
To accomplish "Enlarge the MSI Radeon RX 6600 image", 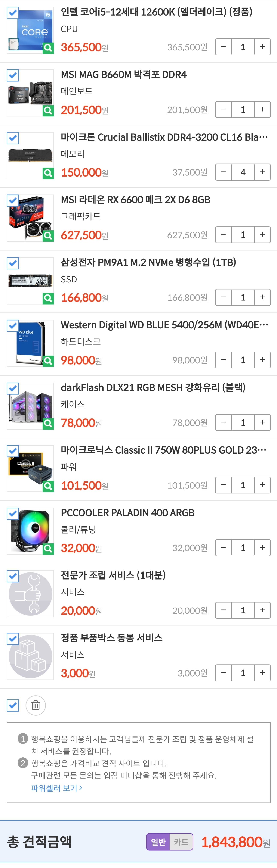I will 48,235.
